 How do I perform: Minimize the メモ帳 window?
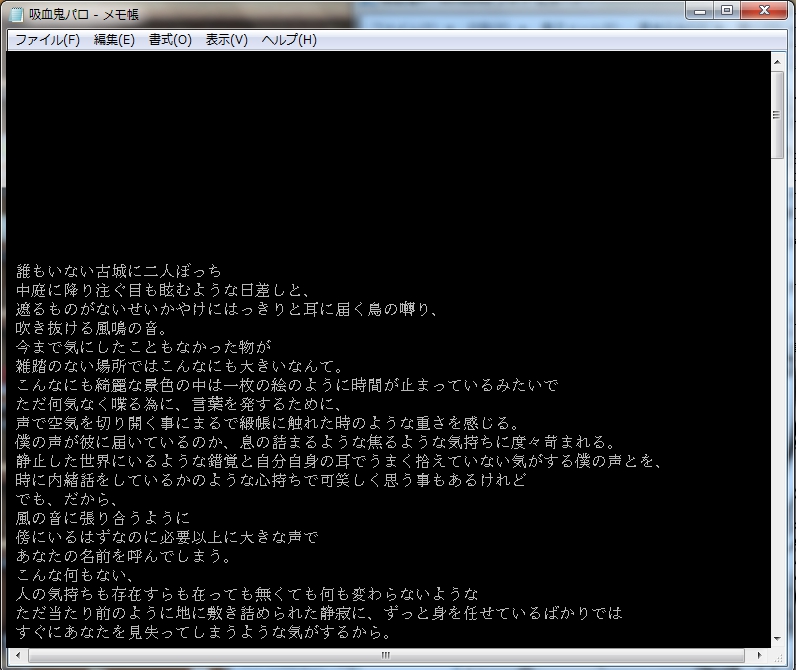tap(701, 11)
